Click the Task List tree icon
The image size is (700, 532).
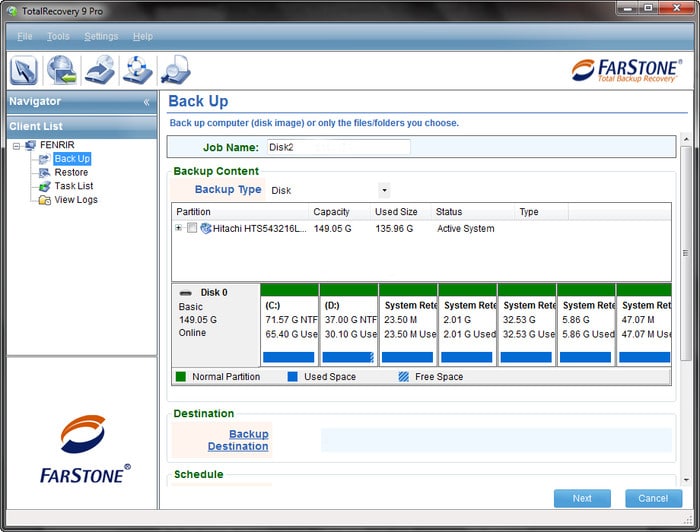[44, 186]
